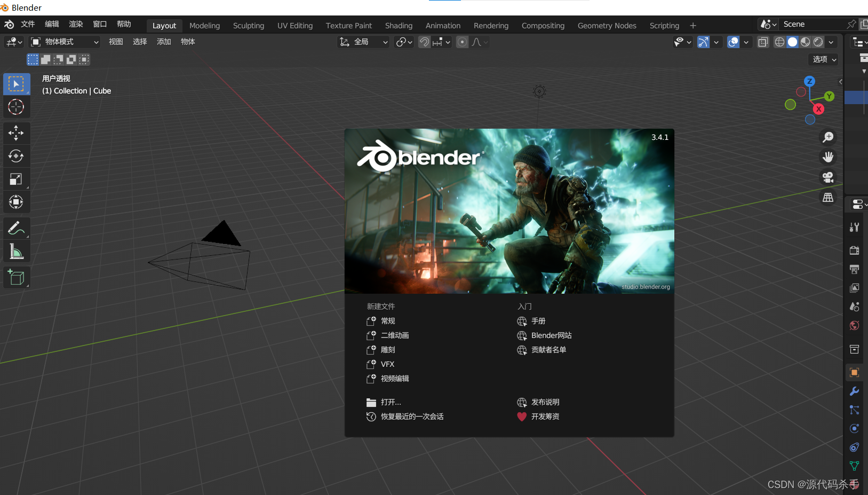868x495 pixels.
Task: Open the 选项 options dropdown
Action: tap(824, 59)
